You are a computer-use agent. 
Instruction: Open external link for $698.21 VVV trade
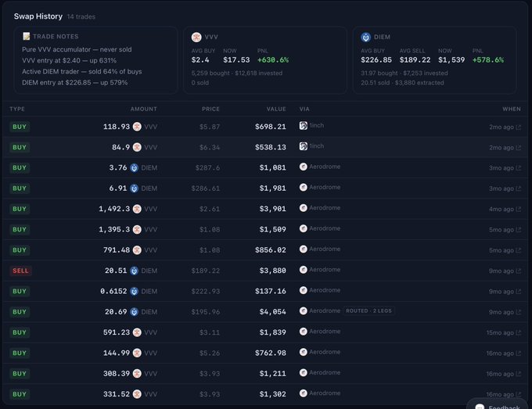[519, 127]
